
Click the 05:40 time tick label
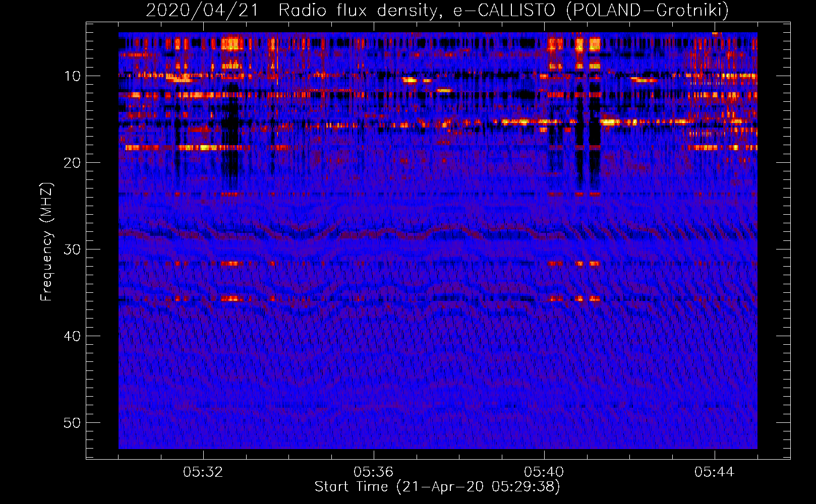pyautogui.click(x=544, y=472)
